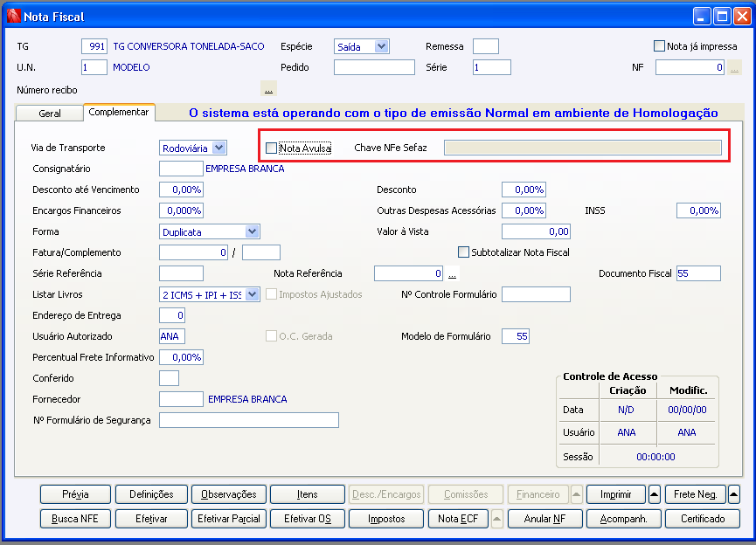
Task: Click the Nota Referência number field
Action: coord(408,273)
